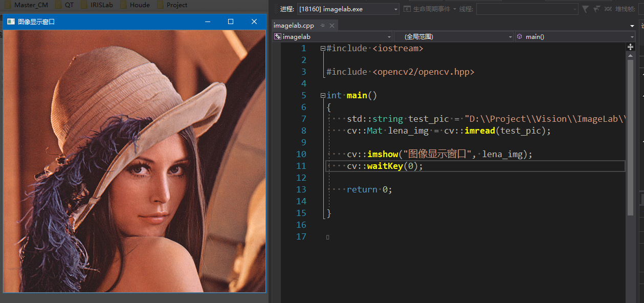Screen dimensions: 644x303
Task: Collapse the main function with its outline box
Action: (322, 95)
